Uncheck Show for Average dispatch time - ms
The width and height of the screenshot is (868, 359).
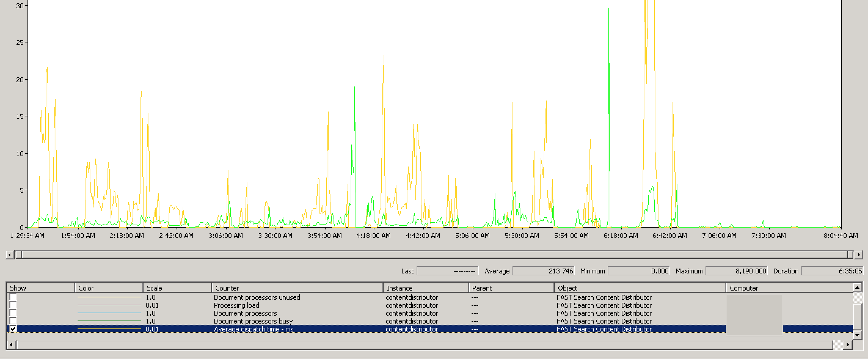tap(13, 329)
